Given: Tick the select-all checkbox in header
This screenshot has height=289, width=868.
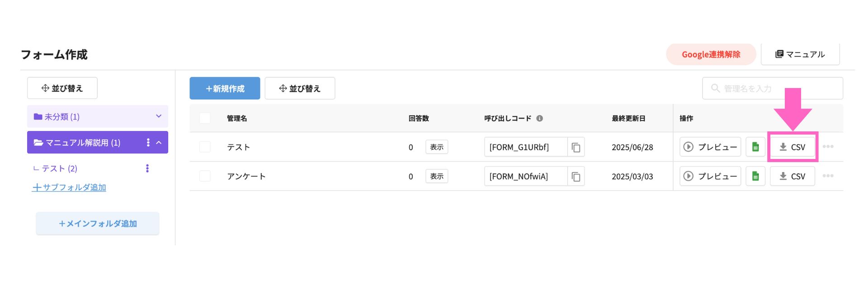Looking at the screenshot, I should point(205,118).
